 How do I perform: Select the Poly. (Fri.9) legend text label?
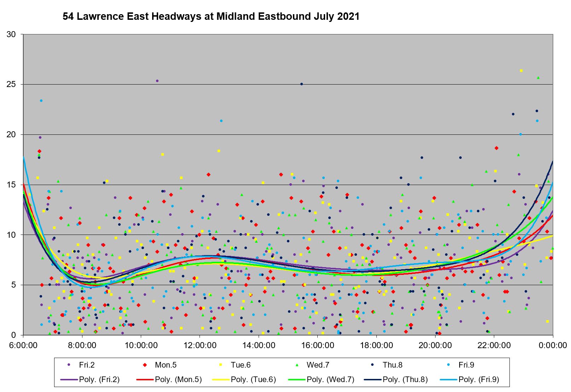pos(479,380)
